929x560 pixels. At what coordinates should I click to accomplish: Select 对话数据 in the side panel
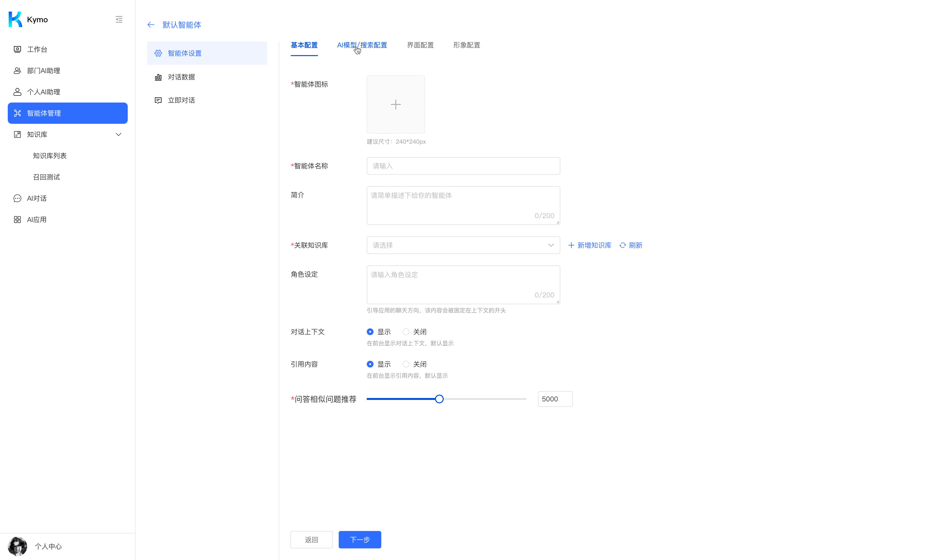pyautogui.click(x=207, y=77)
